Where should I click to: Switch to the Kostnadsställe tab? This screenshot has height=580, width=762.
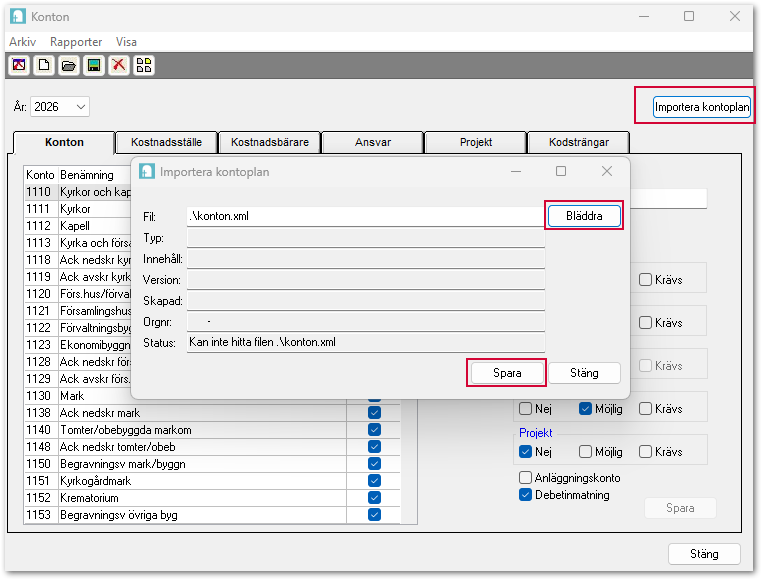click(166, 142)
